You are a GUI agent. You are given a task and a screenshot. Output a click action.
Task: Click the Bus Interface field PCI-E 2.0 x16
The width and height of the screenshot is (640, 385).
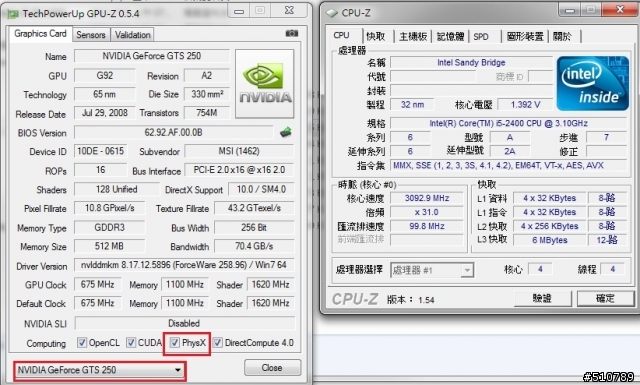pyautogui.click(x=239, y=170)
